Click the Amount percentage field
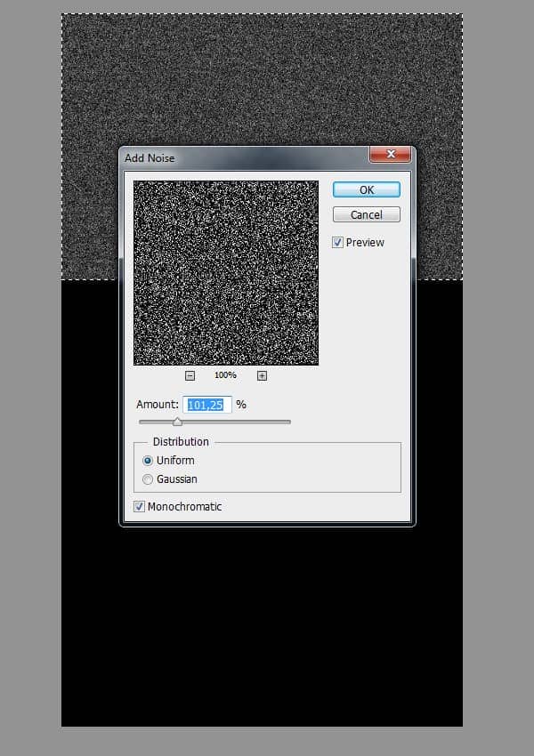The width and height of the screenshot is (534, 756). pyautogui.click(x=207, y=405)
